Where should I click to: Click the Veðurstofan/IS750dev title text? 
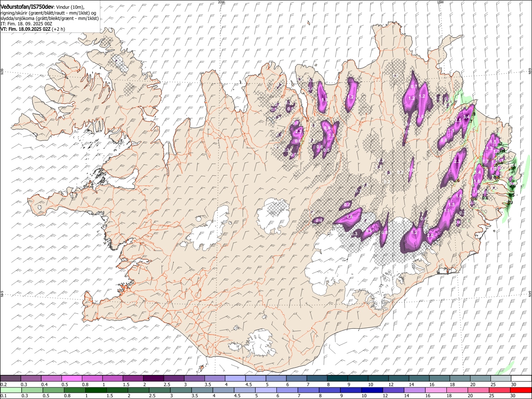[27, 7]
